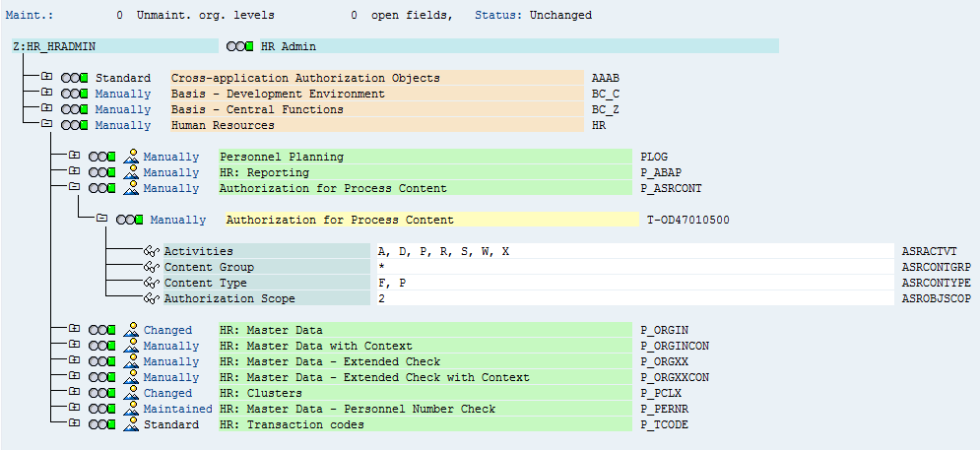Select the HR Admin role description
The height and width of the screenshot is (450, 980).
coord(519,46)
